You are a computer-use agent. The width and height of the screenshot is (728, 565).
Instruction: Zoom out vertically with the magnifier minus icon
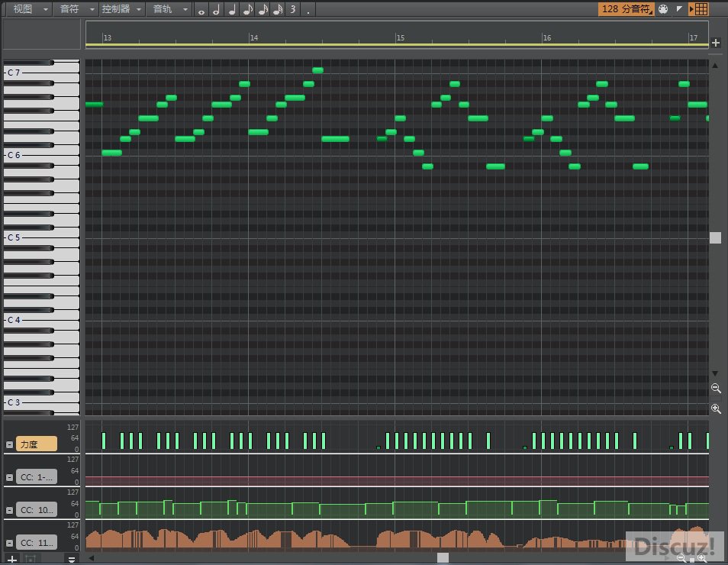click(716, 388)
